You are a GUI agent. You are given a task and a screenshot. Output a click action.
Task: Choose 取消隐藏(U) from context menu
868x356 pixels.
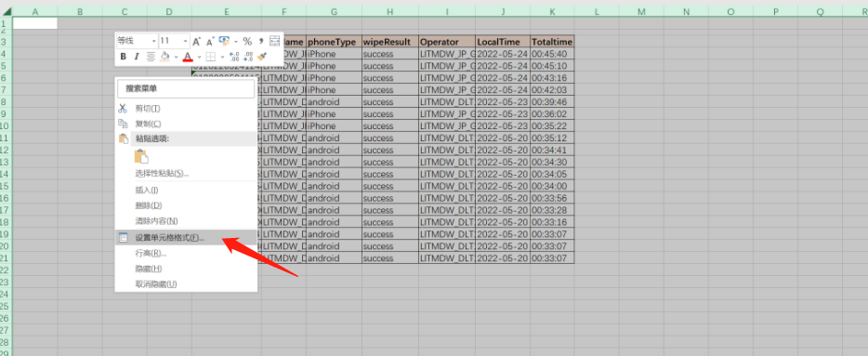(x=186, y=284)
